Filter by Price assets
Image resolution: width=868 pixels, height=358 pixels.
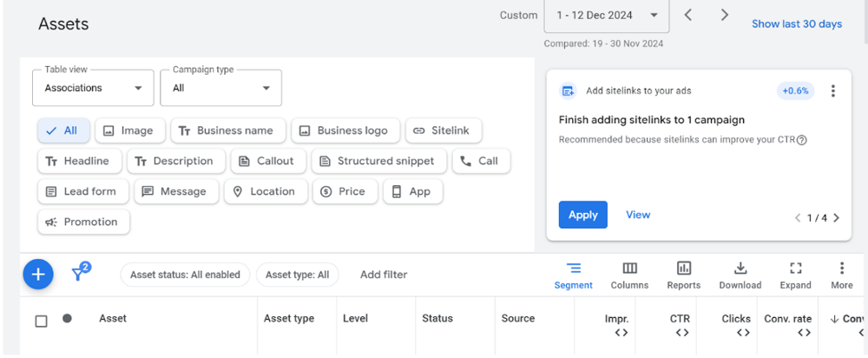click(x=345, y=192)
